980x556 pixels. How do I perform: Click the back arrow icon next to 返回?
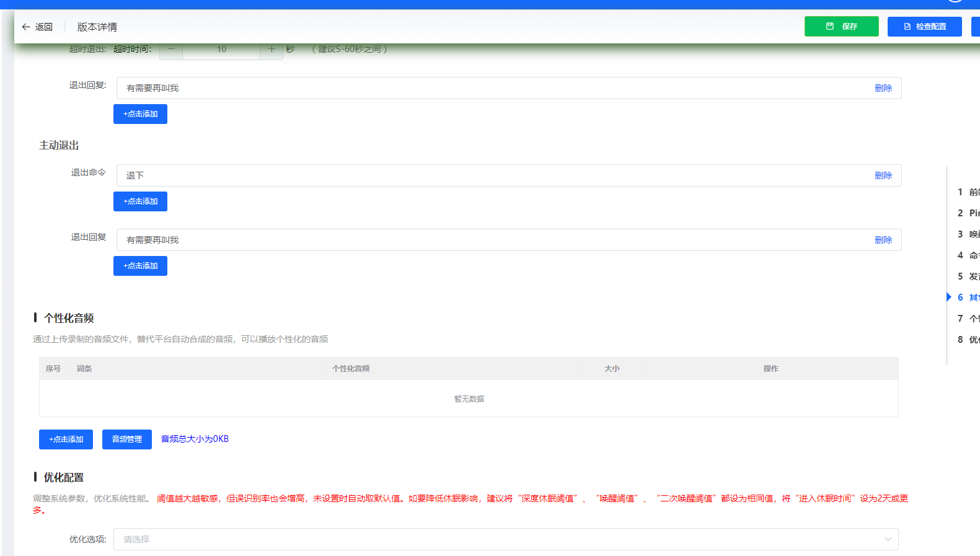point(26,27)
